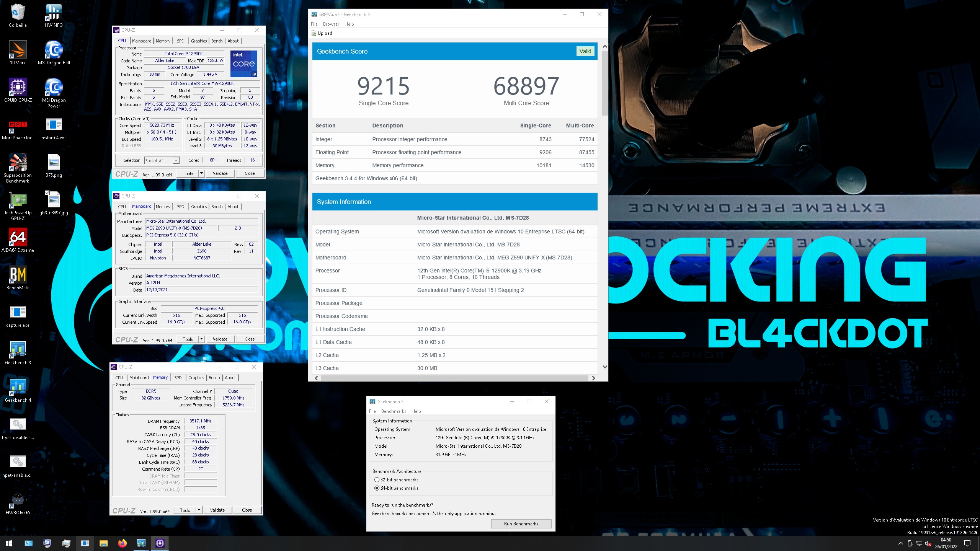The image size is (980, 551).
Task: Click the BIOS Version A.12U4 field
Action: coord(201,283)
